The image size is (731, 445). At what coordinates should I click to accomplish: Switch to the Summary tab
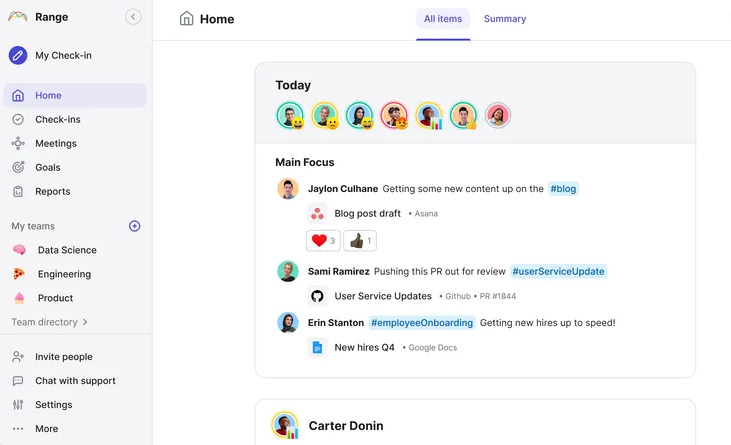coord(505,19)
